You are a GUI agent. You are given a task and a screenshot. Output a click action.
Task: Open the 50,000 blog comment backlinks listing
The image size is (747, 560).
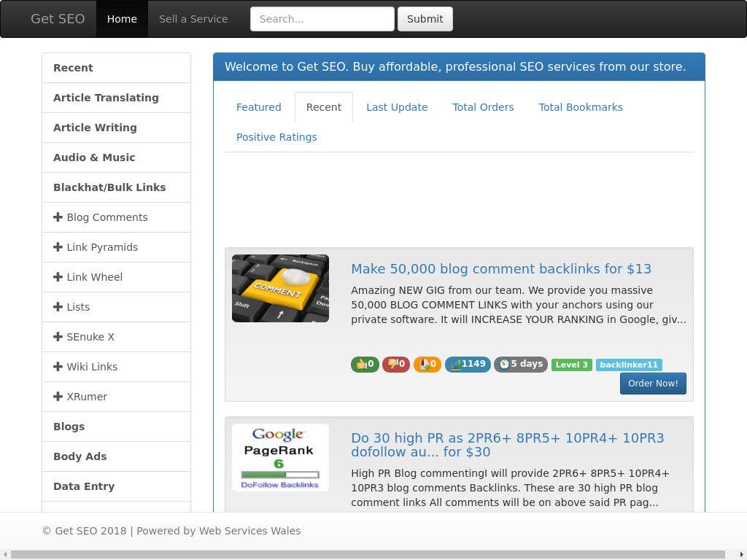(500, 269)
